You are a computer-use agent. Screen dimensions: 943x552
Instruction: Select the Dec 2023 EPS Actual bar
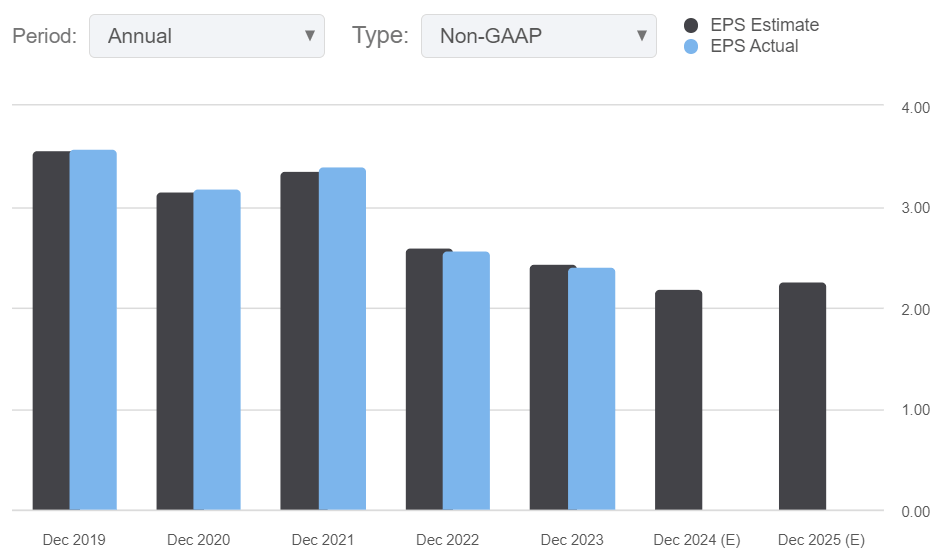[x=591, y=389]
